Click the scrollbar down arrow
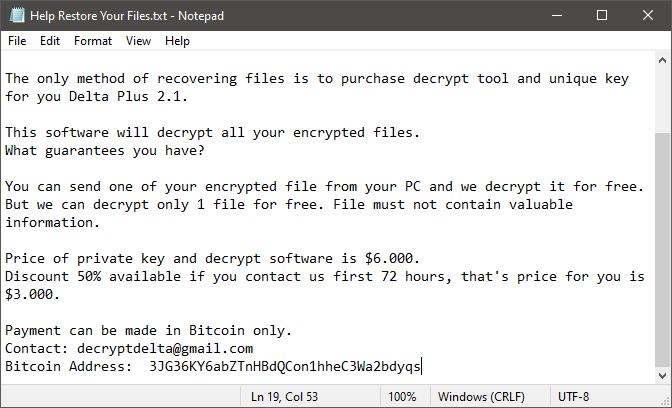 (663, 375)
